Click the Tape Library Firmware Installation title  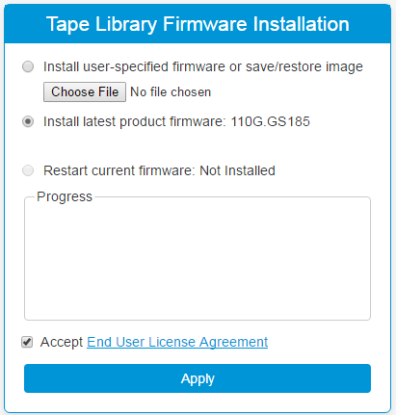(x=198, y=24)
